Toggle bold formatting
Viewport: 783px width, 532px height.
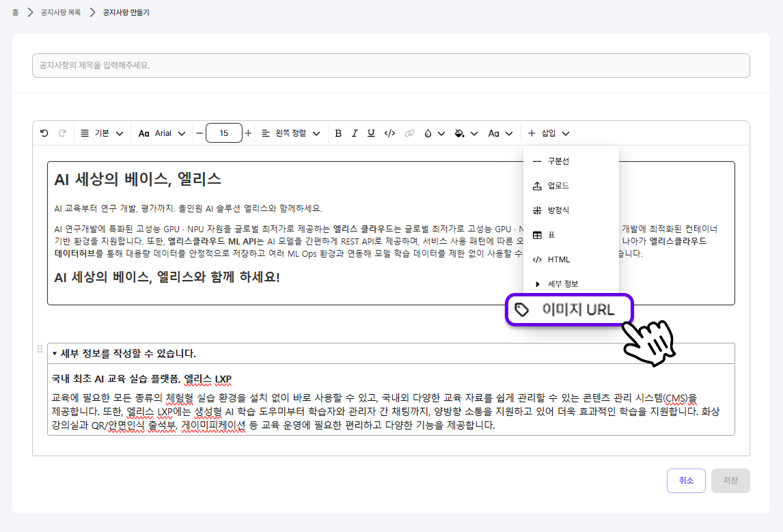pyautogui.click(x=338, y=133)
